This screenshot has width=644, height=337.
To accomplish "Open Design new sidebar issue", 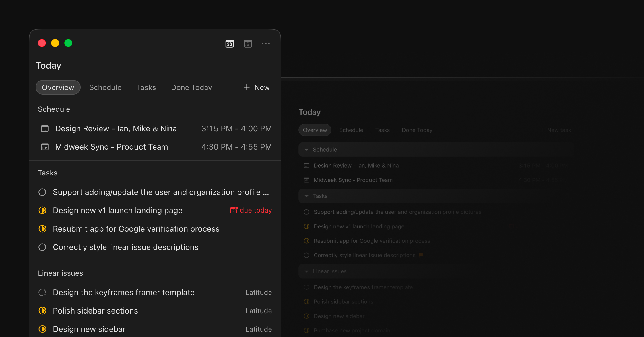I will point(89,329).
